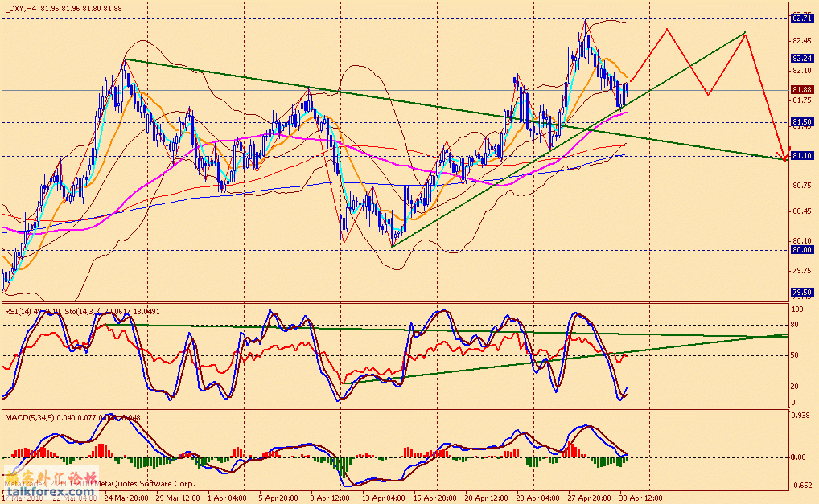The width and height of the screenshot is (819, 504).
Task: Click the 80.75 price axis value
Action: [x=801, y=185]
